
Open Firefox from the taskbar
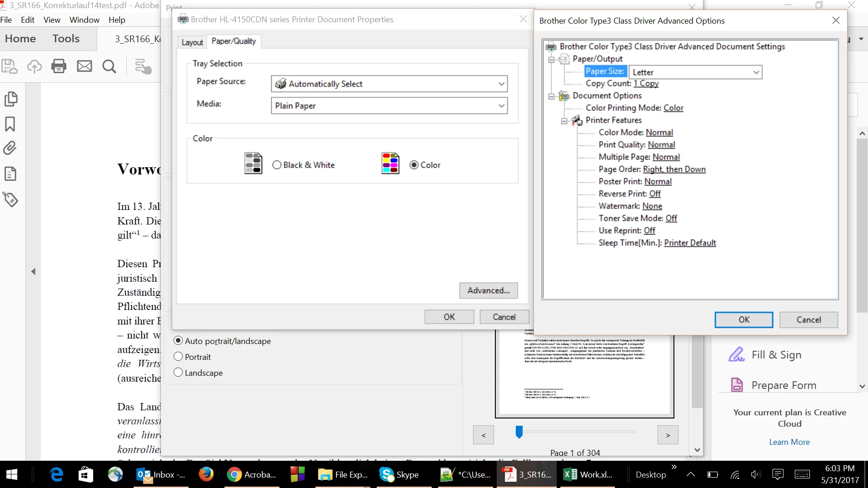(206, 475)
